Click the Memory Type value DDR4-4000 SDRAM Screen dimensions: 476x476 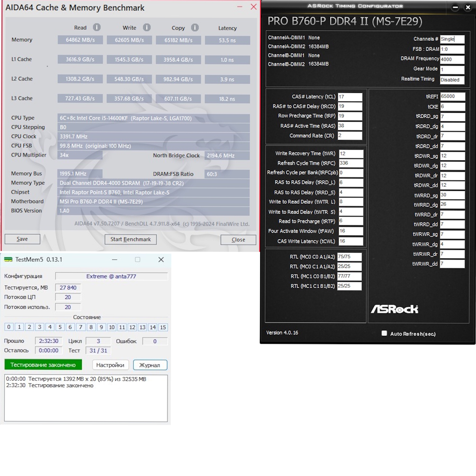pos(154,183)
